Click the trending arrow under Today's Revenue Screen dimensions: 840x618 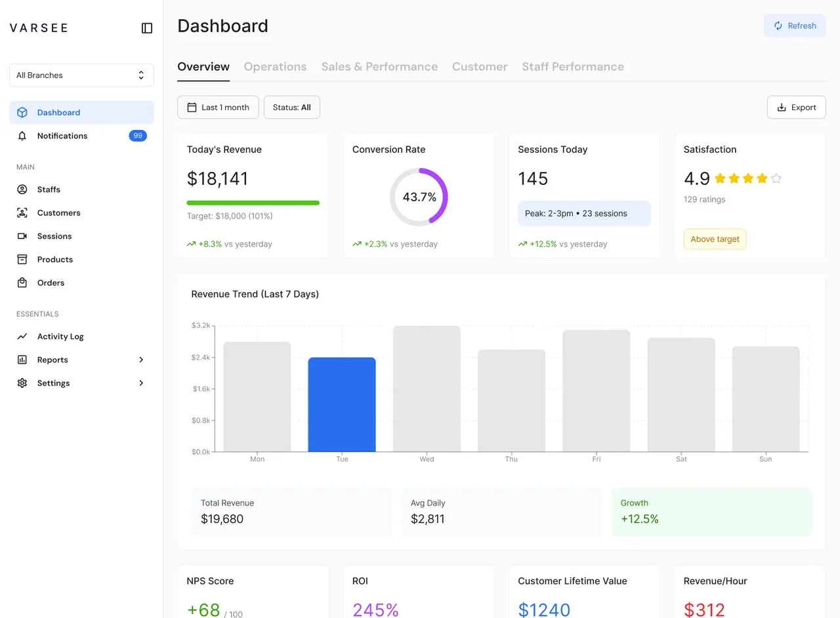[192, 244]
